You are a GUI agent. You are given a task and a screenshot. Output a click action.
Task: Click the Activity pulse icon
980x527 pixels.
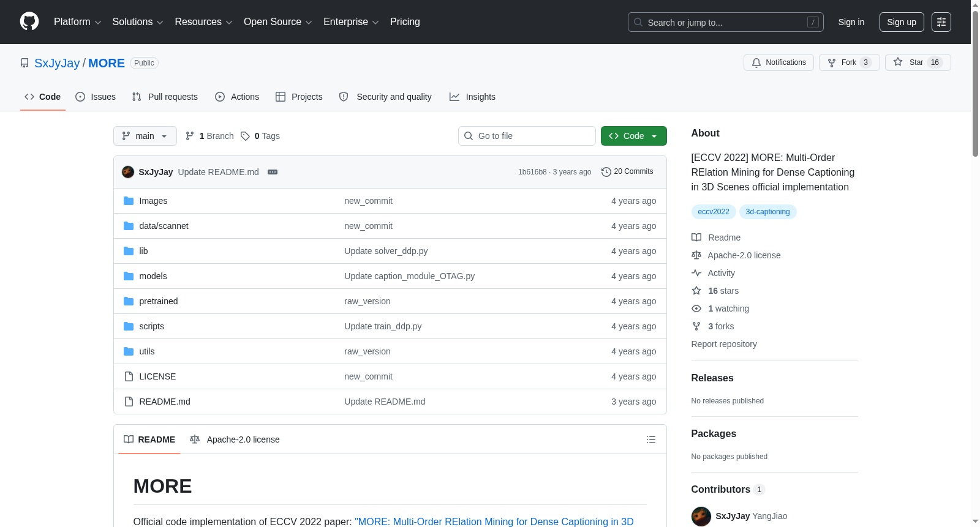696,273
